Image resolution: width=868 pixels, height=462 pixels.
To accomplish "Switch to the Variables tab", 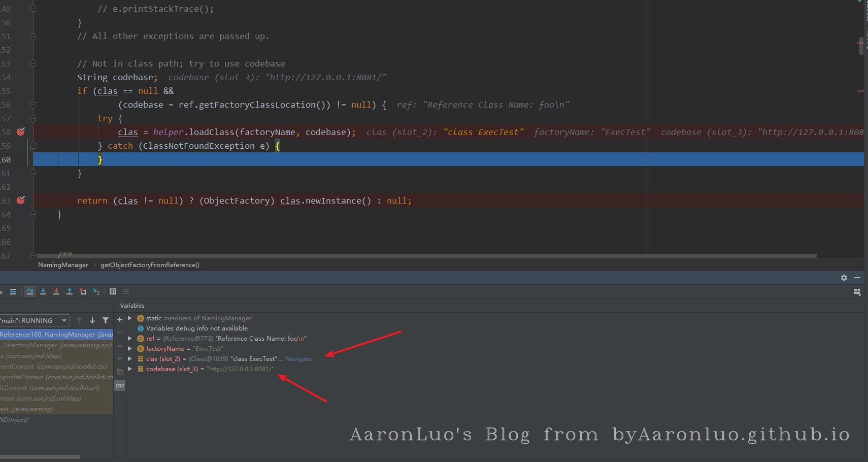I will (132, 306).
